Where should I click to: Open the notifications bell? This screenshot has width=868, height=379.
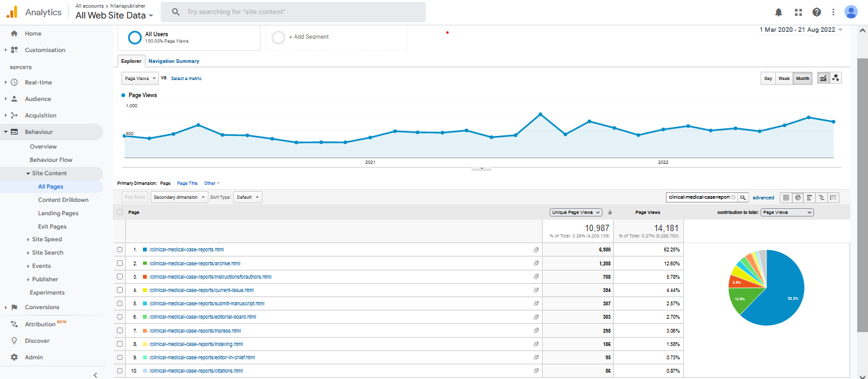[778, 12]
